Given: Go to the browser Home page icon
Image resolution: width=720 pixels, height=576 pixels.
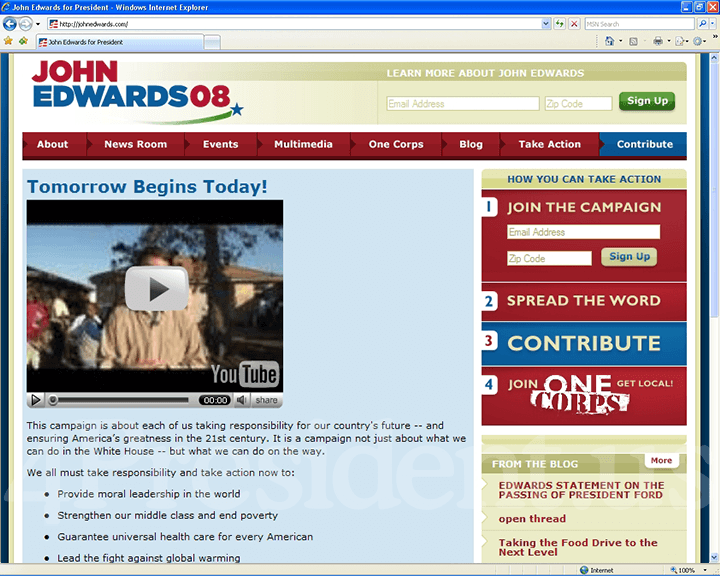Looking at the screenshot, I should pos(609,41).
